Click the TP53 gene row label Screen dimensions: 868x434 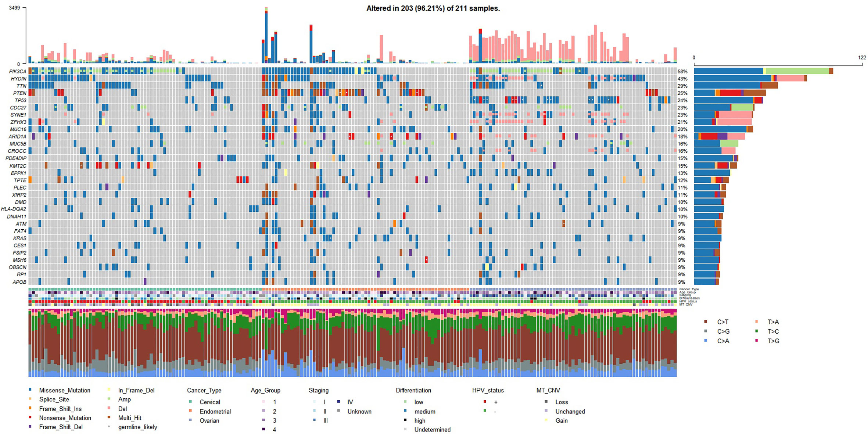pos(21,100)
